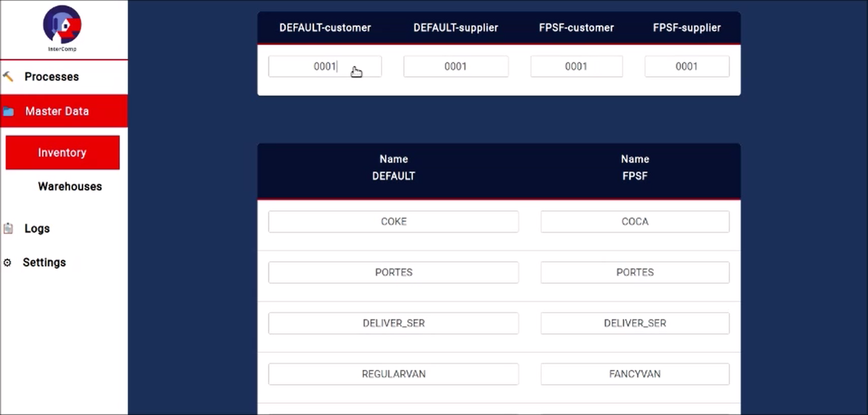Screen dimensions: 868x415
Task: Click the gear icon beside Settings
Action: [7, 262]
